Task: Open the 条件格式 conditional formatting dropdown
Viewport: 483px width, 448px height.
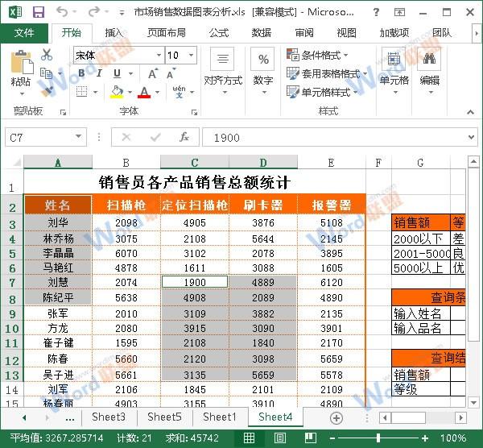Action: coord(319,56)
